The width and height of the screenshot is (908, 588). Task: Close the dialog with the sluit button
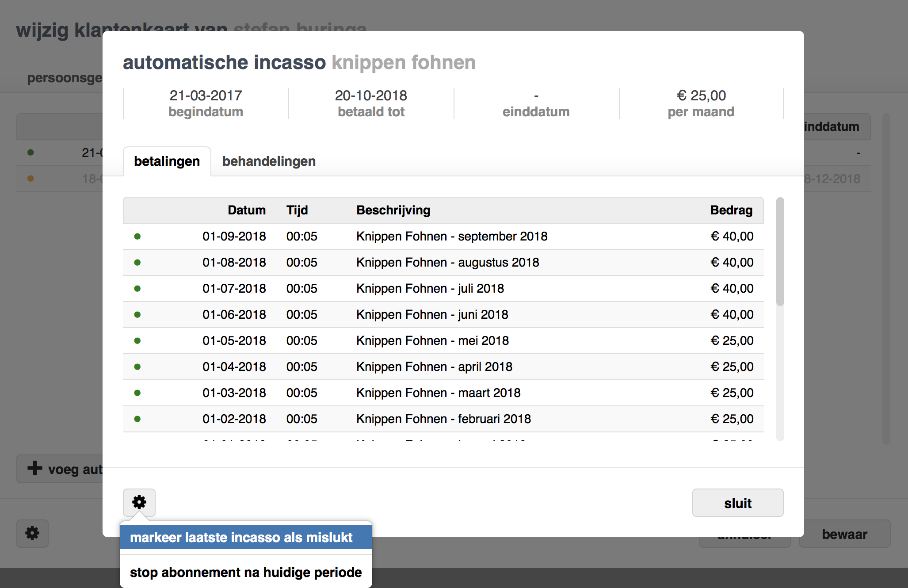[738, 503]
